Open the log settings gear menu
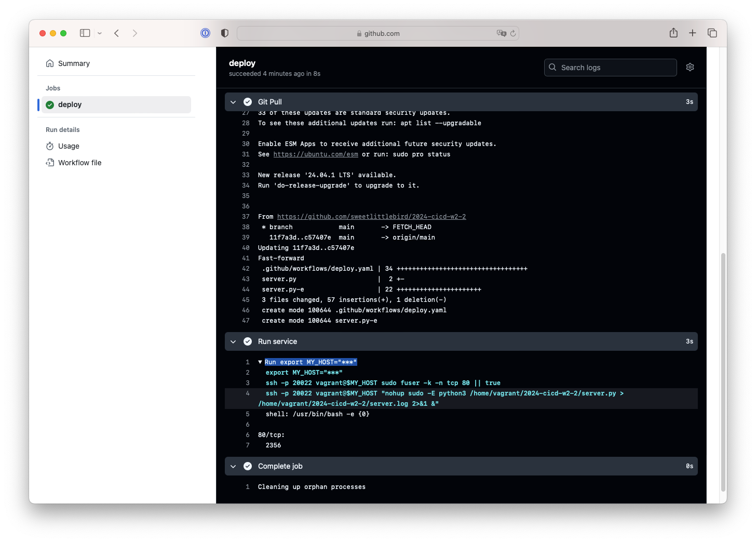756x542 pixels. coord(690,67)
